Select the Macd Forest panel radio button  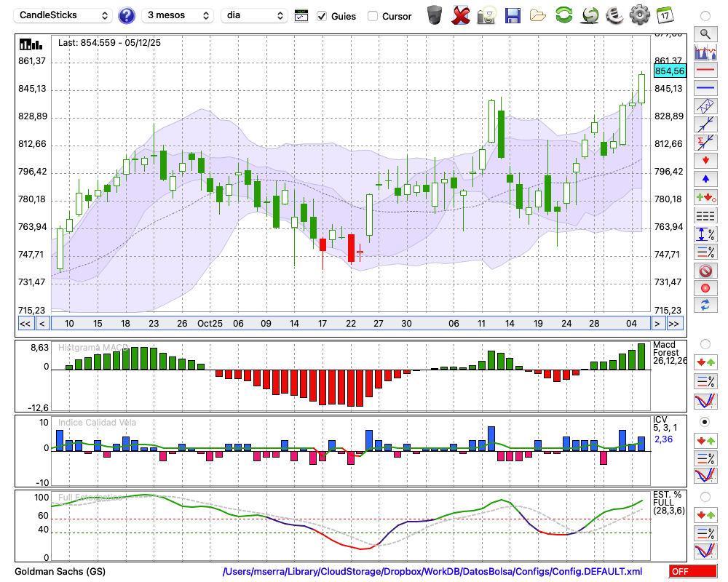[705, 343]
